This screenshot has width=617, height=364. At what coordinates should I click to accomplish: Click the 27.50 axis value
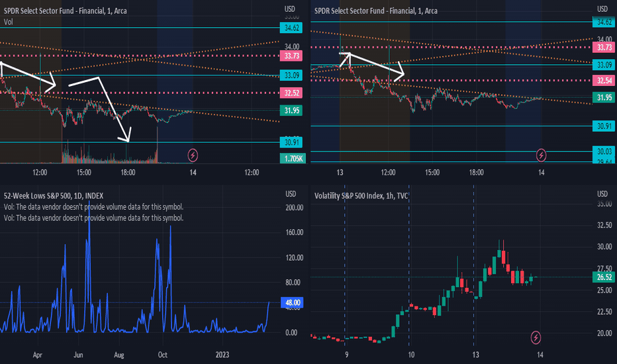click(604, 269)
